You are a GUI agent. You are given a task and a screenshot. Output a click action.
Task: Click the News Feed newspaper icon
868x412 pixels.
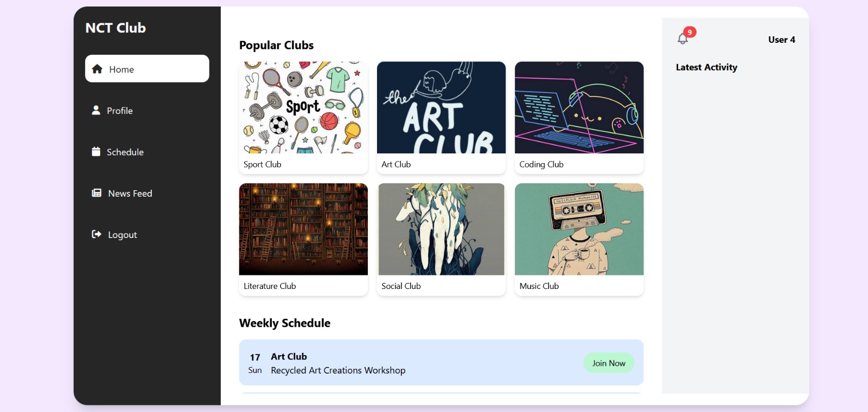[x=97, y=193]
